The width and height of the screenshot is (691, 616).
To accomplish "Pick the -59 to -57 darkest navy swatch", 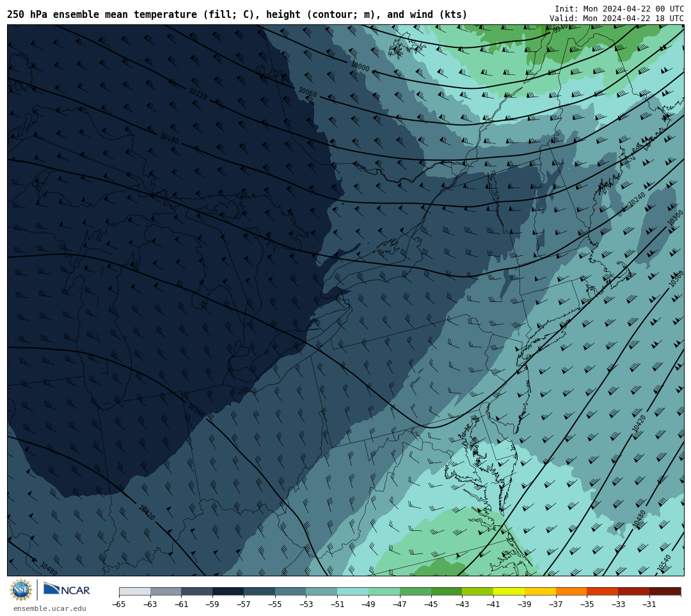I will (228, 591).
